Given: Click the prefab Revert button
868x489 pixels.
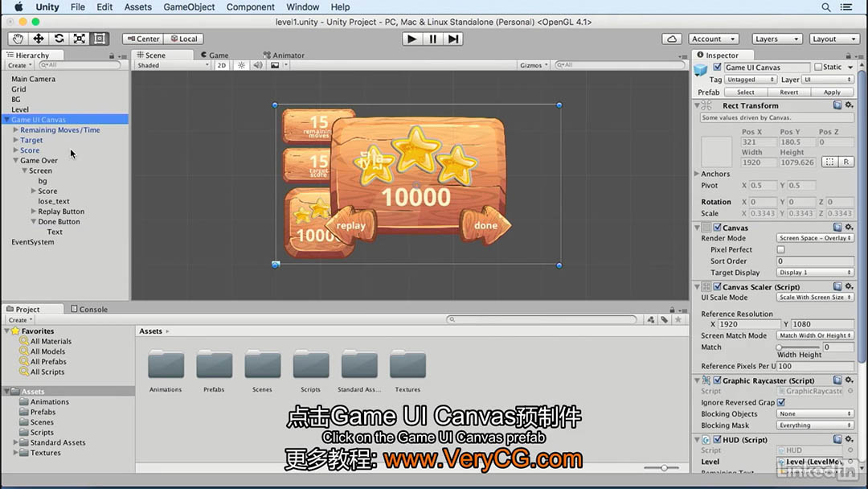Looking at the screenshot, I should point(789,92).
